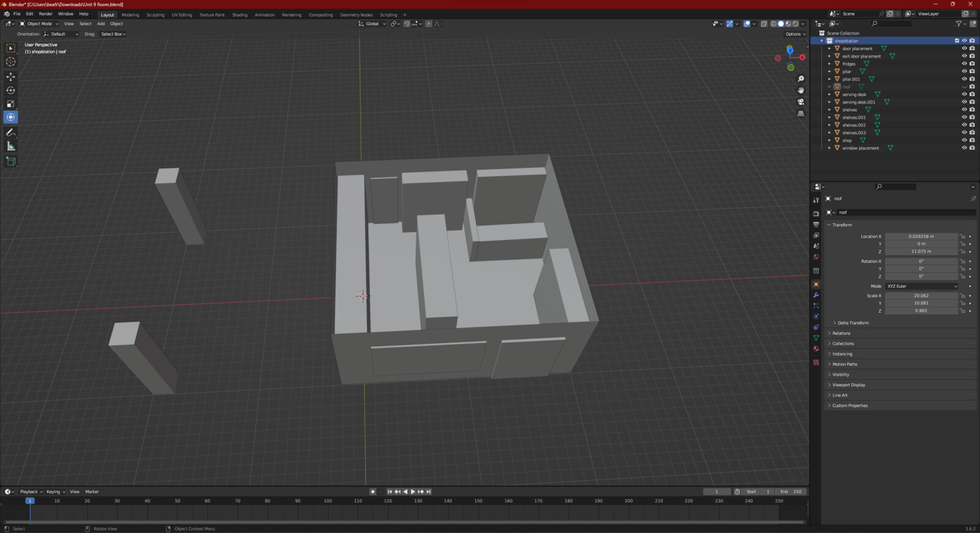This screenshot has height=533, width=980.
Task: Lock the Location X value
Action: 962,236
